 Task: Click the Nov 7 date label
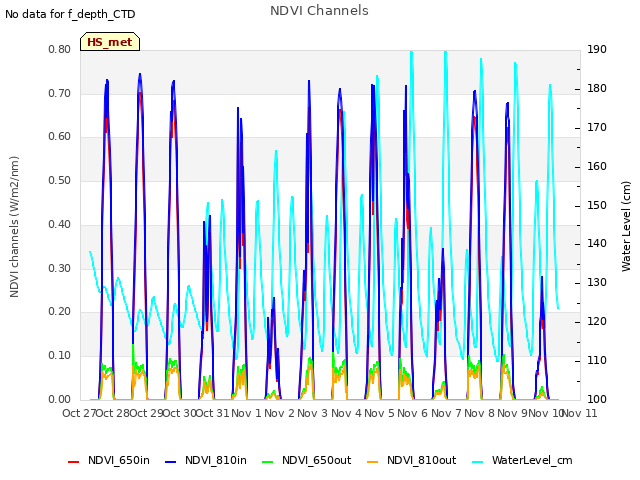(446, 413)
